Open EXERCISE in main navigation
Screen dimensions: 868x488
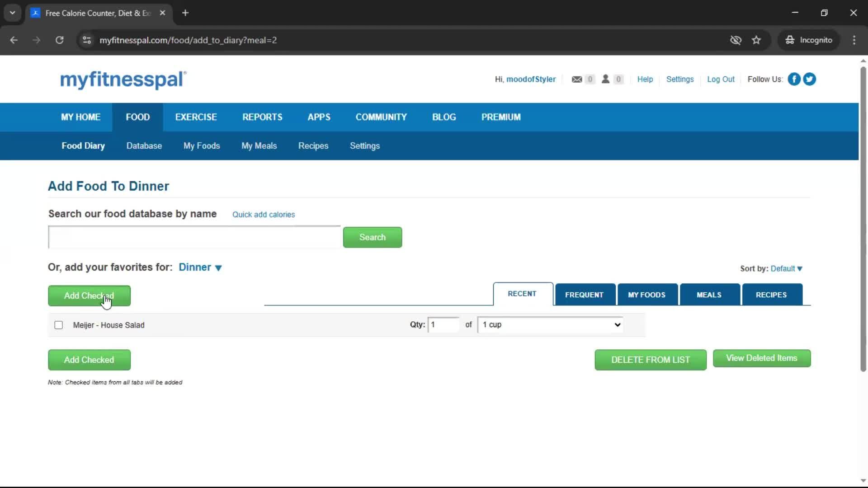(196, 117)
